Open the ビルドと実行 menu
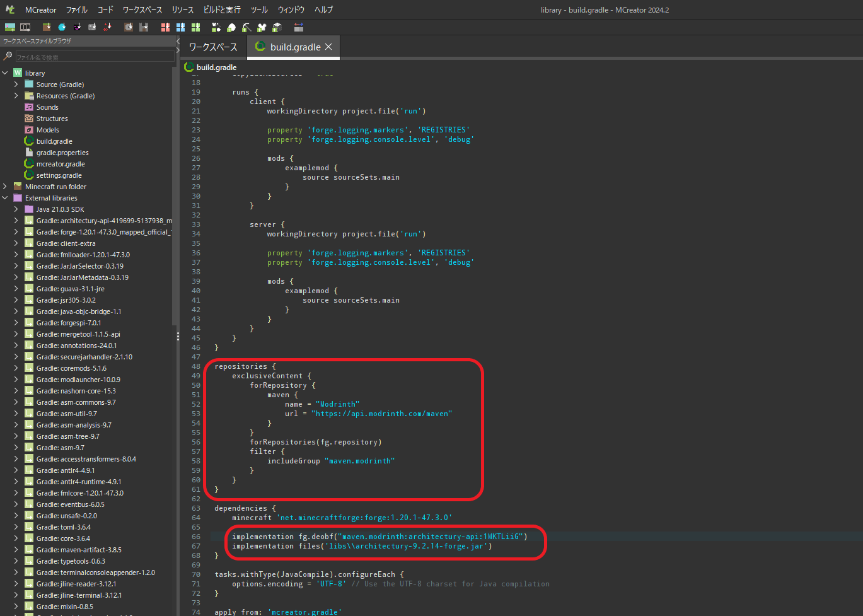 (x=221, y=10)
